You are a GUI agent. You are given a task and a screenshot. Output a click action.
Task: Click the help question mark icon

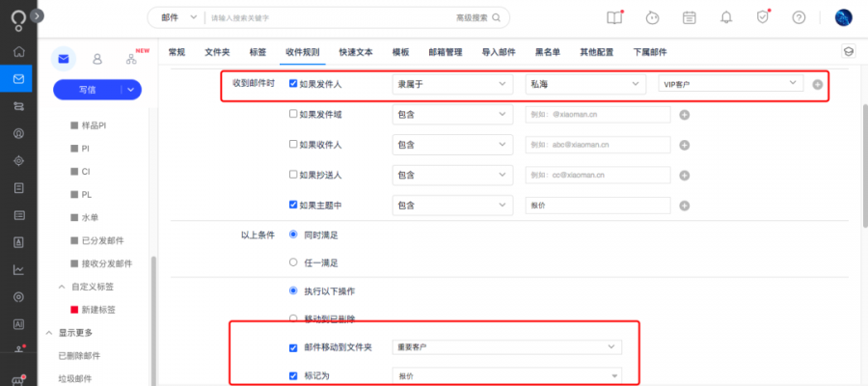tap(799, 17)
